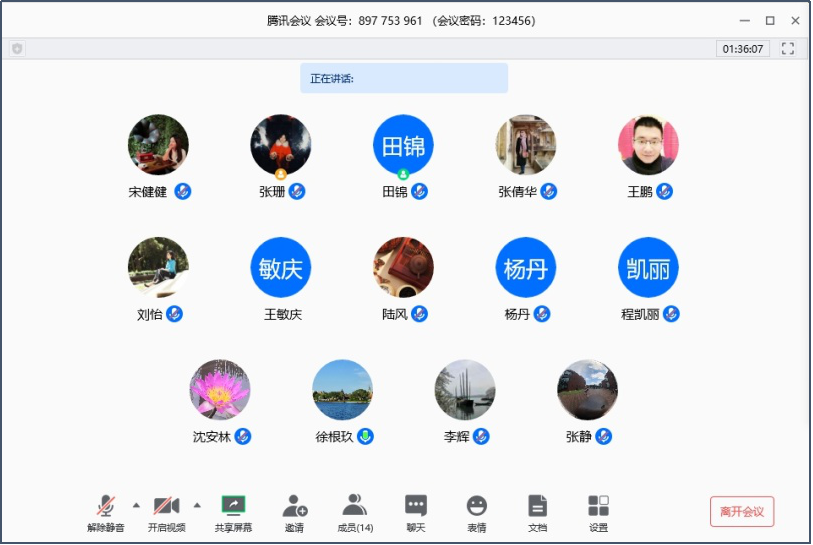Click the name label 程凯丽
The height and width of the screenshot is (545, 813).
point(640,314)
